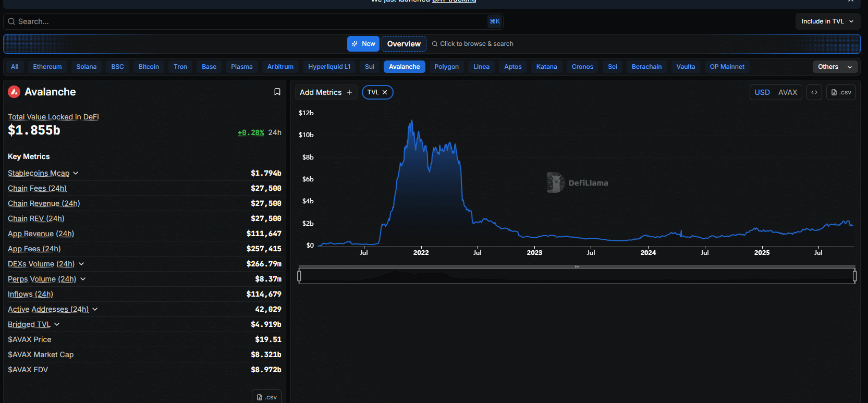Expand Stablecoins Mcap details
Screen dimensions: 868x403
76,173
